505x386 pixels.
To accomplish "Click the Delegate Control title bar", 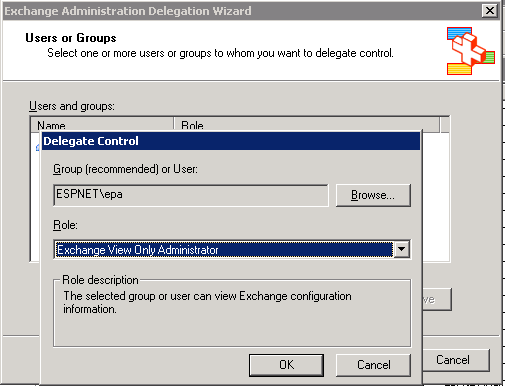I will pyautogui.click(x=231, y=141).
